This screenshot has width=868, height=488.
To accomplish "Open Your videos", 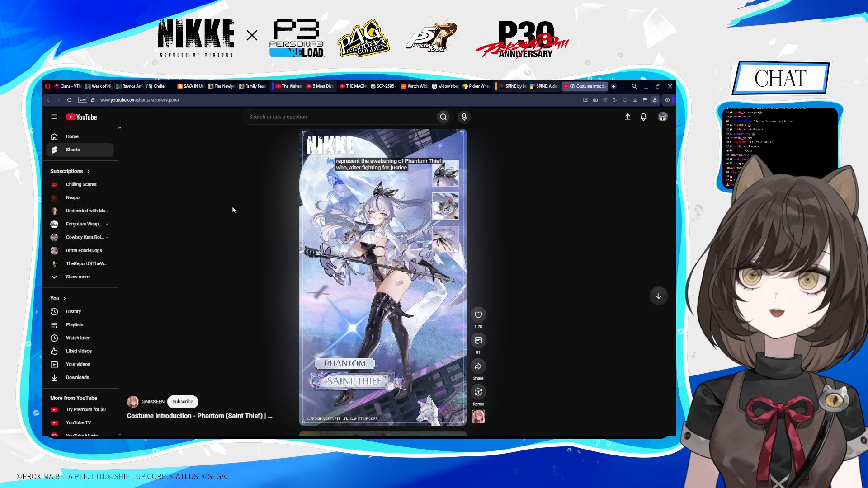I will [x=80, y=364].
